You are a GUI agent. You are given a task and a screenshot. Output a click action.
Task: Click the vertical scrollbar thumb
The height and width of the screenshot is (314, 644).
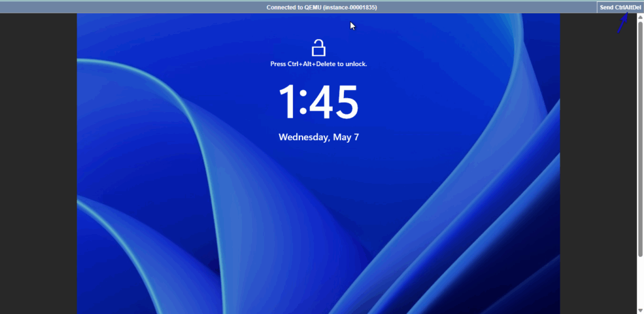(x=640, y=139)
